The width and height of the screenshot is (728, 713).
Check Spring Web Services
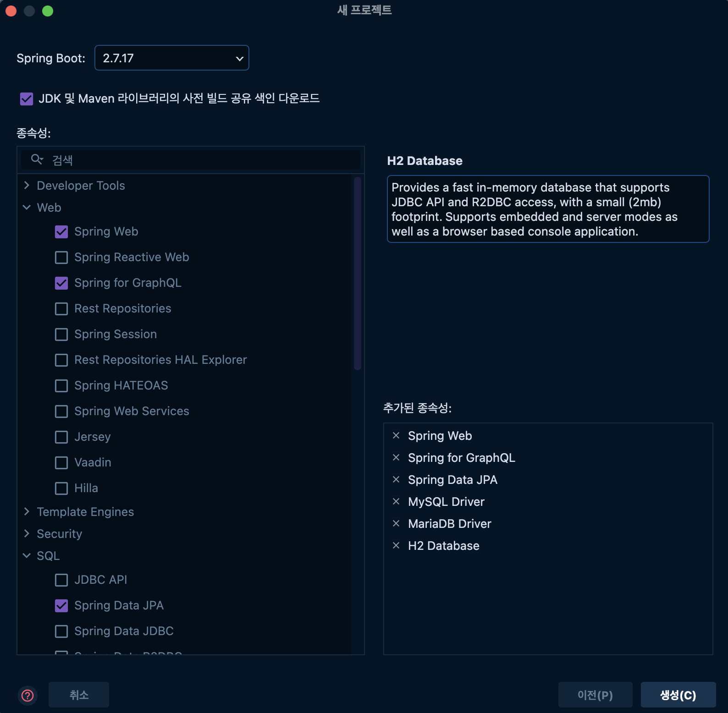[61, 411]
